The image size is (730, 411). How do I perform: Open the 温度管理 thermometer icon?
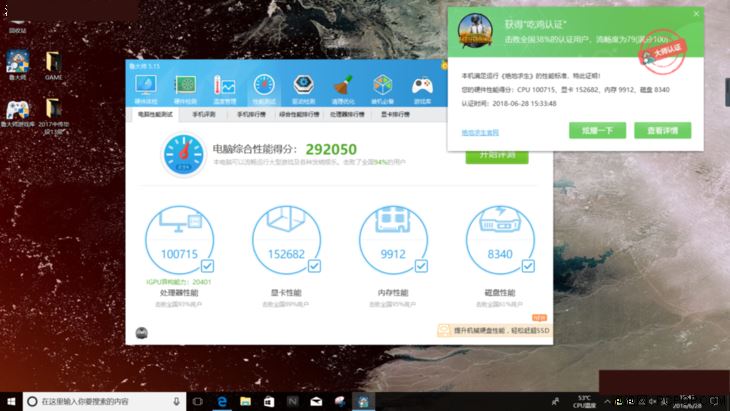[224, 88]
